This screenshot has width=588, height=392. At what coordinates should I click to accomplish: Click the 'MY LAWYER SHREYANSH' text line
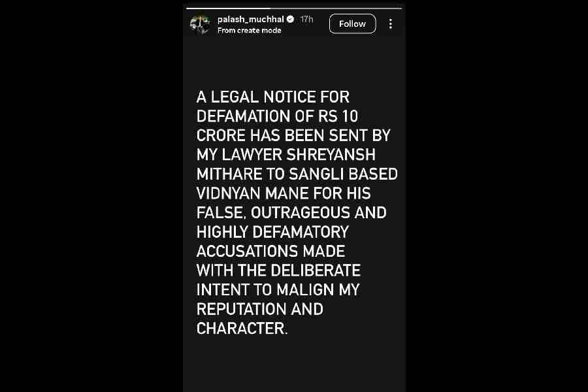point(284,155)
